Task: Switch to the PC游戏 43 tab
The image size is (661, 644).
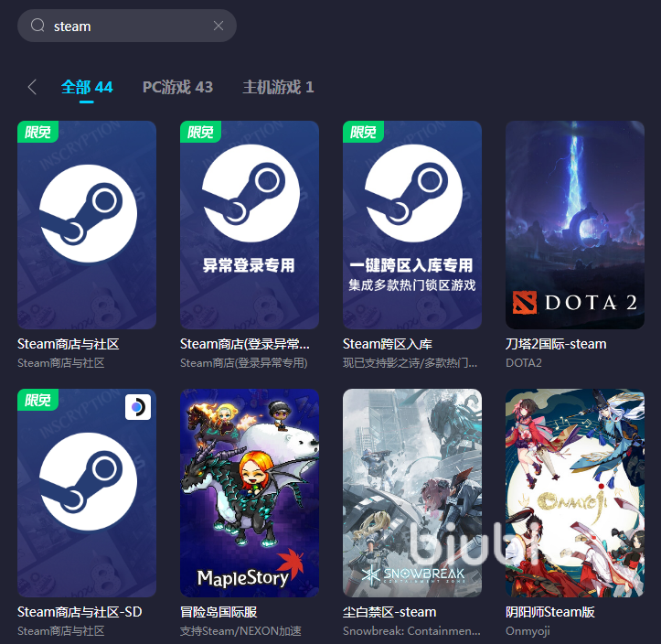Action: pos(177,87)
